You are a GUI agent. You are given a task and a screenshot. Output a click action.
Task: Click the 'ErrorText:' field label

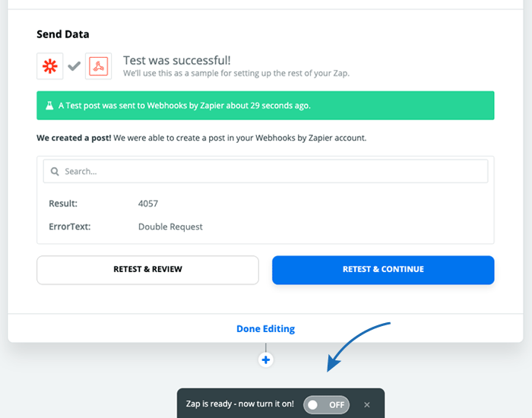(70, 226)
